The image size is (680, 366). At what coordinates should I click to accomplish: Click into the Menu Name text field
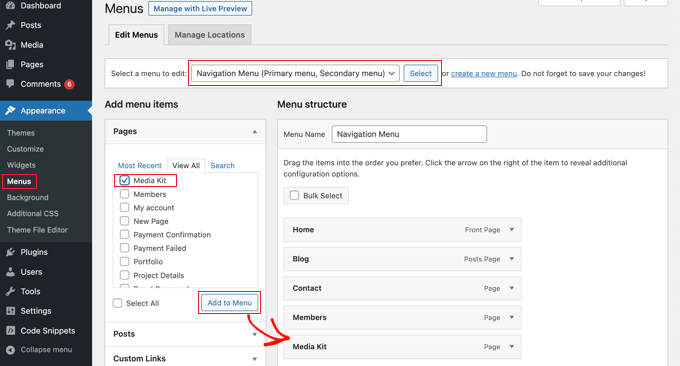pos(409,134)
